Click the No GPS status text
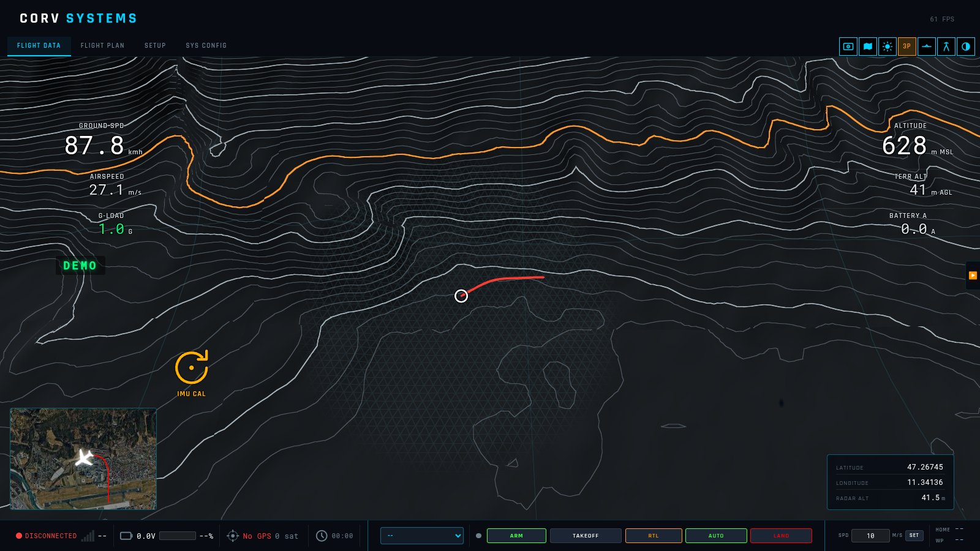The width and height of the screenshot is (980, 551). click(257, 536)
